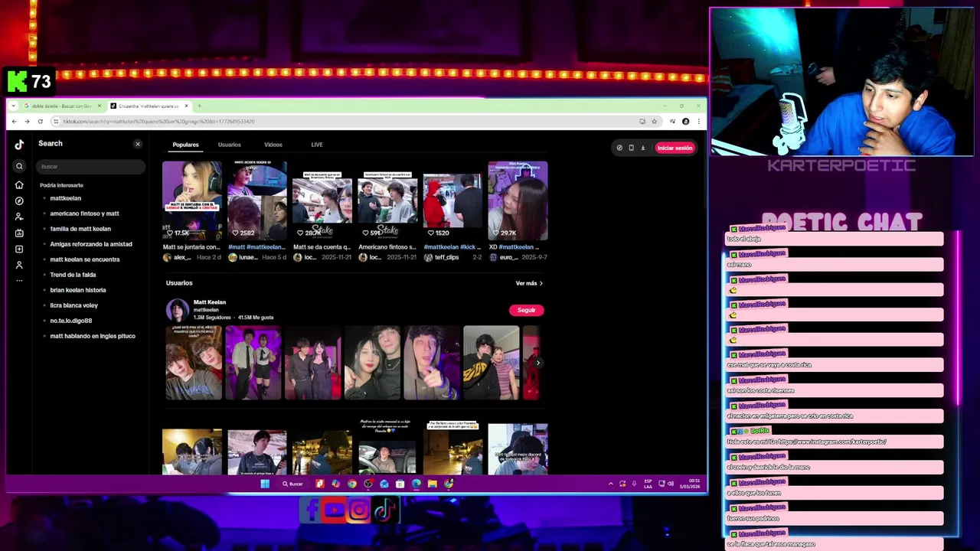Open a new browser tab with plus
The image size is (980, 551).
(199, 106)
